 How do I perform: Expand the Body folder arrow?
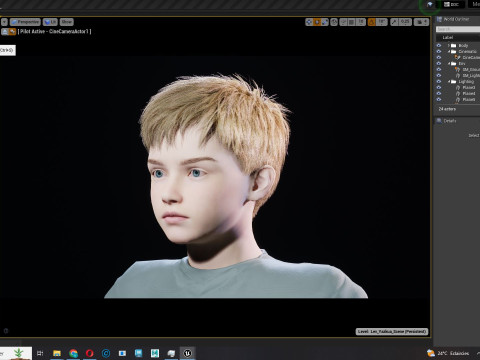pyautogui.click(x=449, y=45)
